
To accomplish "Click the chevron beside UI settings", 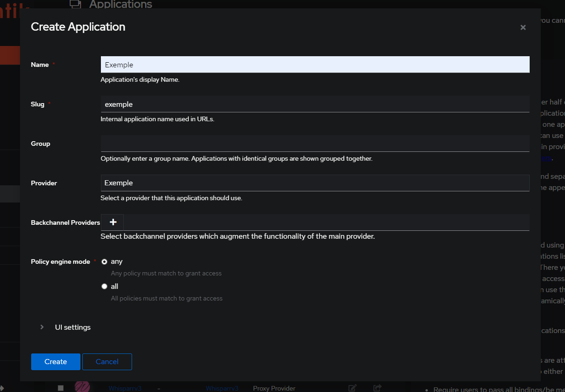I will point(42,327).
